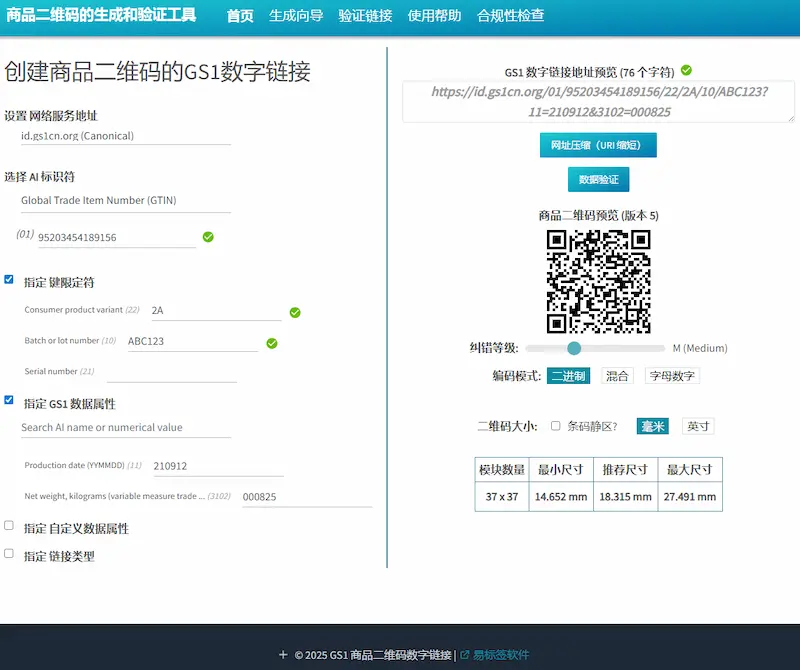
Task: Select 二进制 encoding mode
Action: click(x=568, y=376)
